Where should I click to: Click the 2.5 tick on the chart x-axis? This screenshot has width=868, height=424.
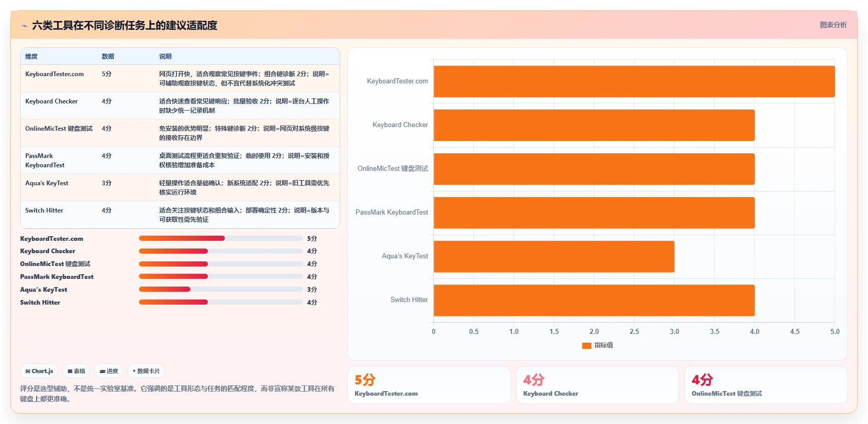634,332
